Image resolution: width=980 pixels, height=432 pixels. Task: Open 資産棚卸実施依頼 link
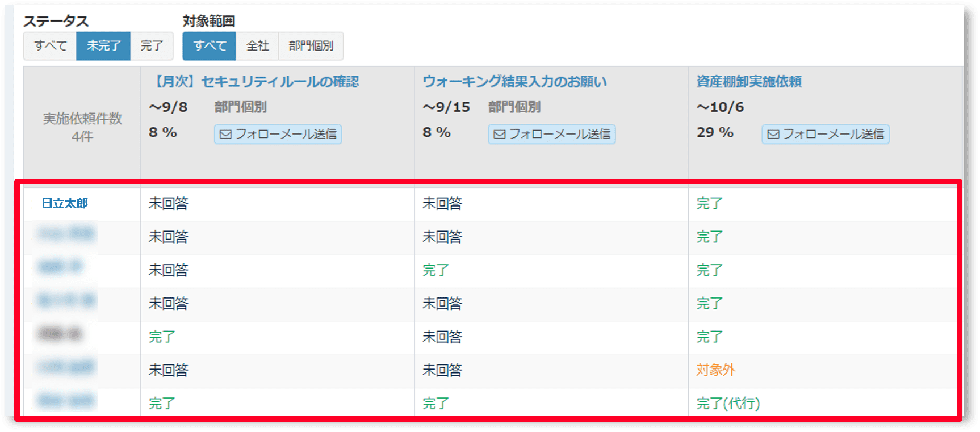[749, 82]
